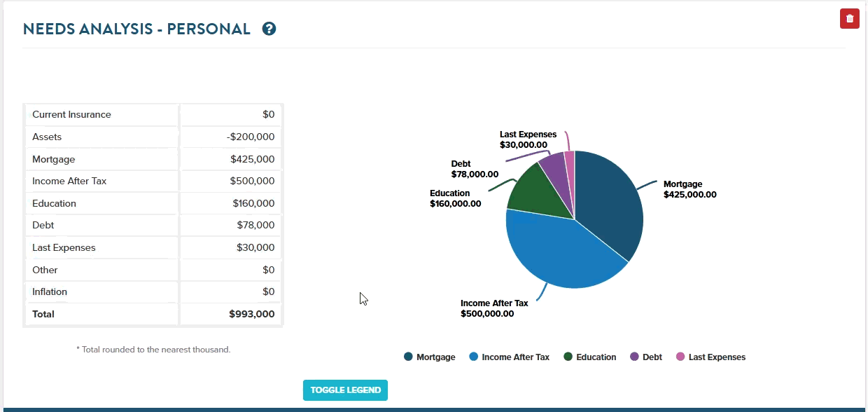The image size is (868, 412).
Task: Open the help question mark icon
Action: [269, 29]
